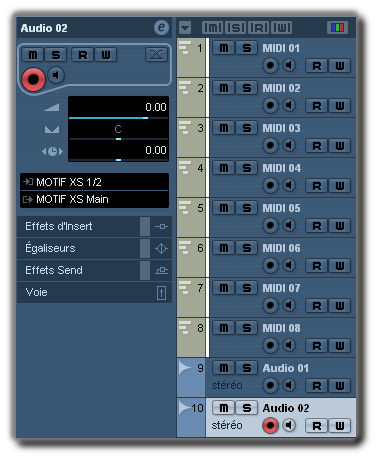Open track list dropdown arrow at top
Viewport: 382px width, 464px height.
pos(185,27)
